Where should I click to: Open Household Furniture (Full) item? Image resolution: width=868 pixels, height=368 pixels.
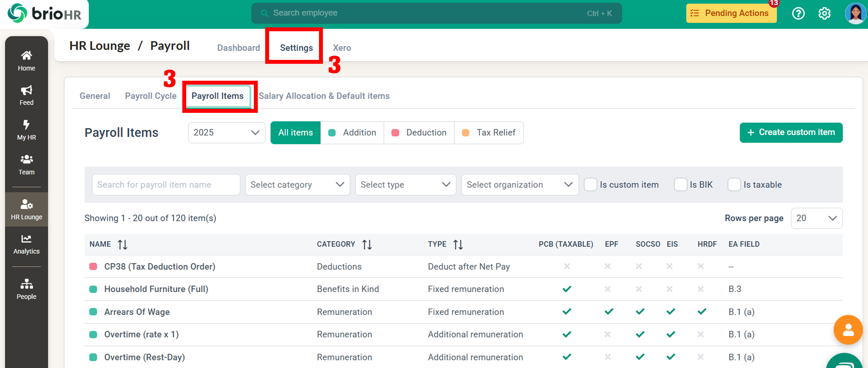(156, 289)
